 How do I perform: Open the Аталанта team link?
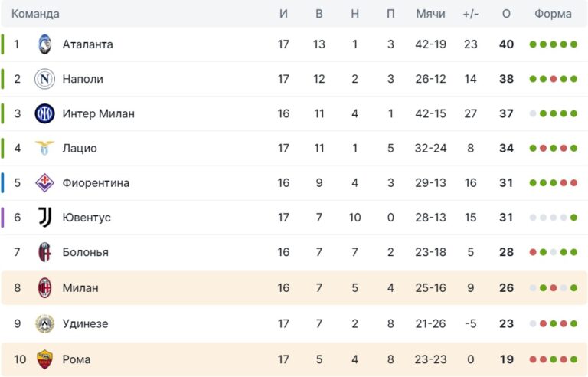point(87,44)
